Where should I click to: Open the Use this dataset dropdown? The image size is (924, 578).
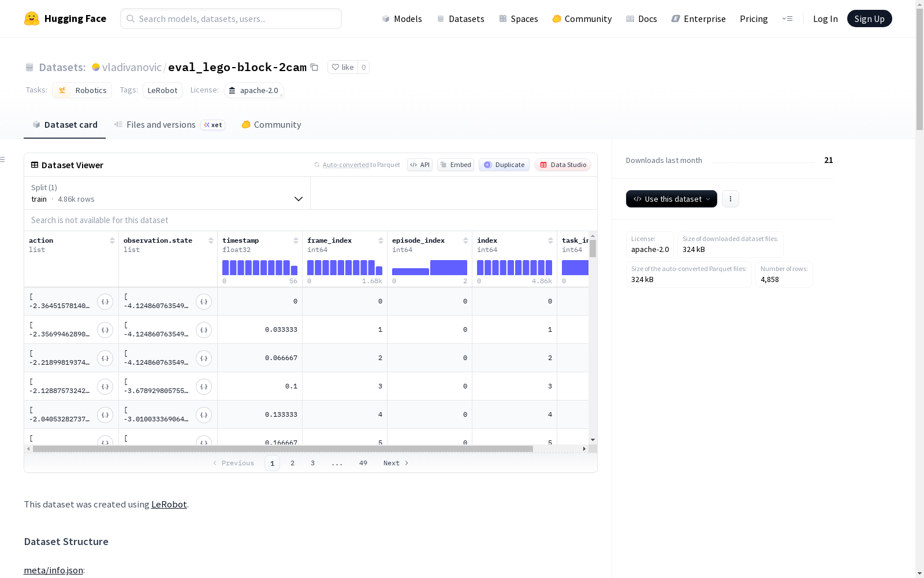(672, 199)
